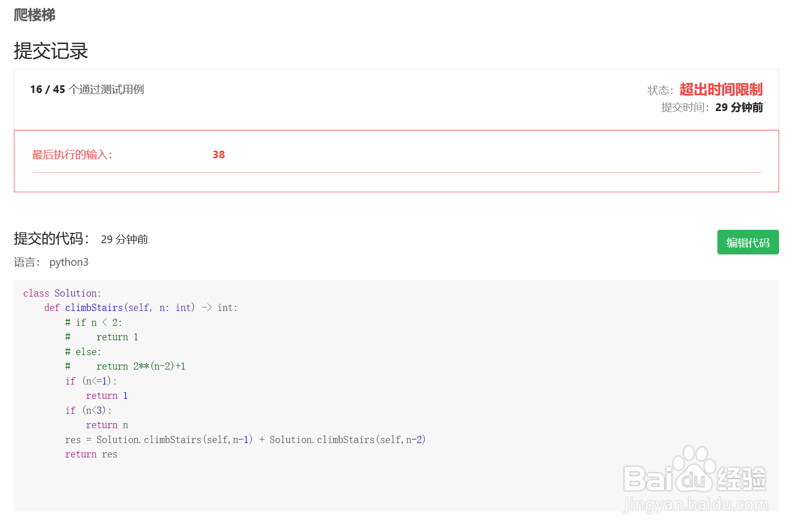
Task: Click the 'class Solution:' code line
Action: coord(62,293)
